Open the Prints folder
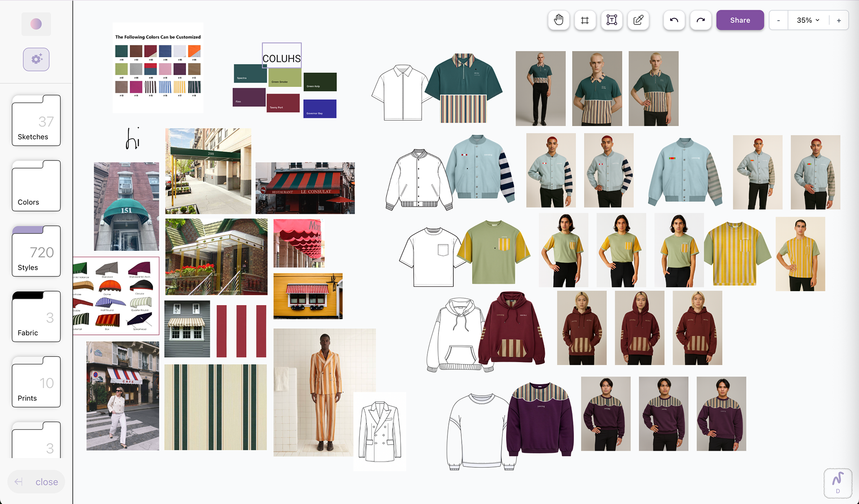Viewport: 859px width, 504px height. [36, 382]
